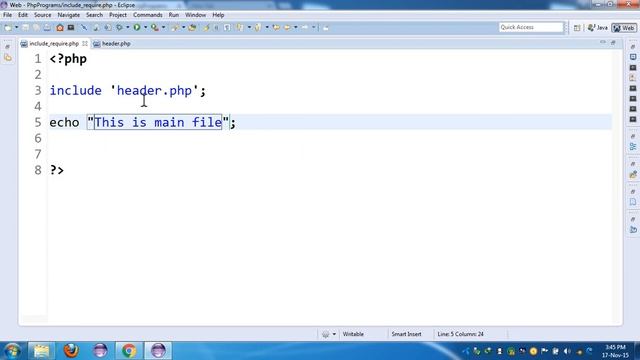
Task: Click the Save toolbar icon
Action: [x=25, y=27]
